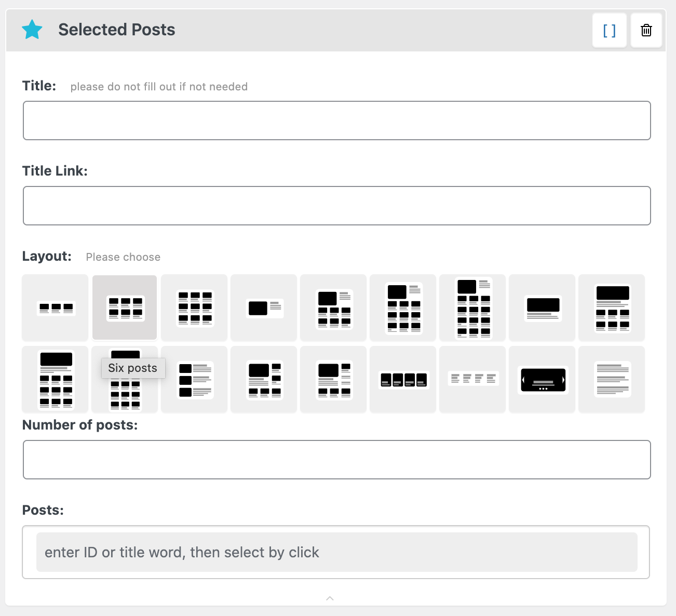Click the shortcode [ ] button
Viewport: 676px width, 616px height.
[x=609, y=30]
